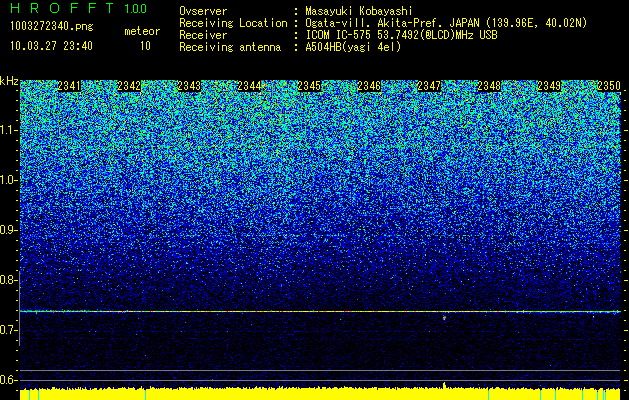
Task: Click the 0.9 frequency axis label
Action: [8, 230]
